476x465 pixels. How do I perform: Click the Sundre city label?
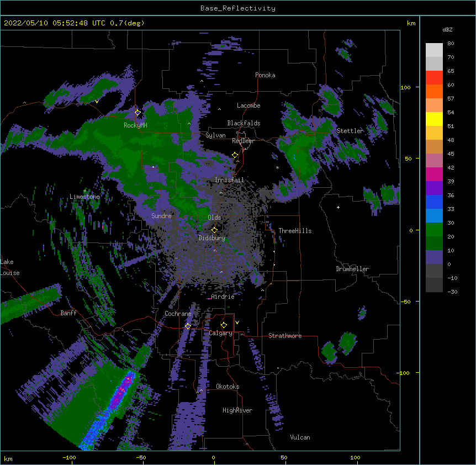[161, 216]
